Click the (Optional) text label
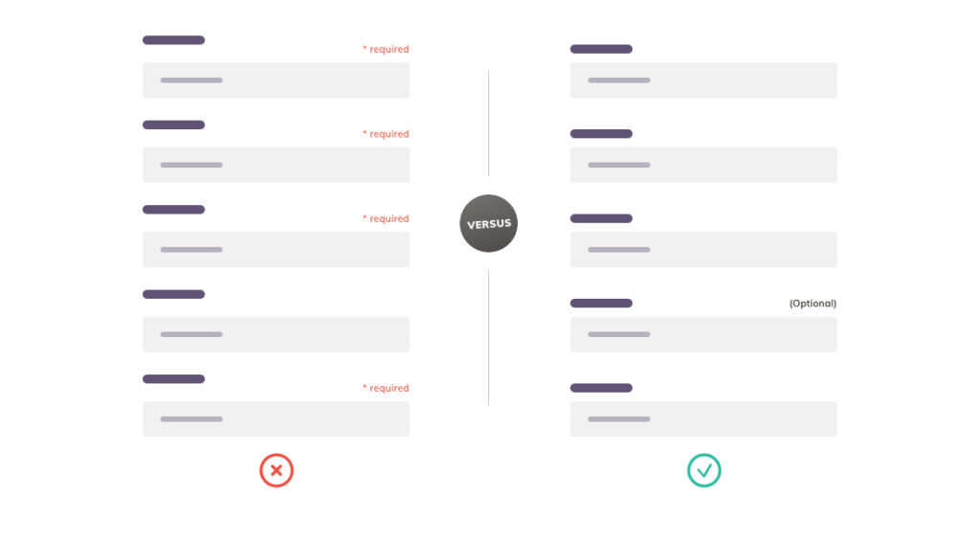Image resolution: width=980 pixels, height=544 pixels. [x=813, y=304]
